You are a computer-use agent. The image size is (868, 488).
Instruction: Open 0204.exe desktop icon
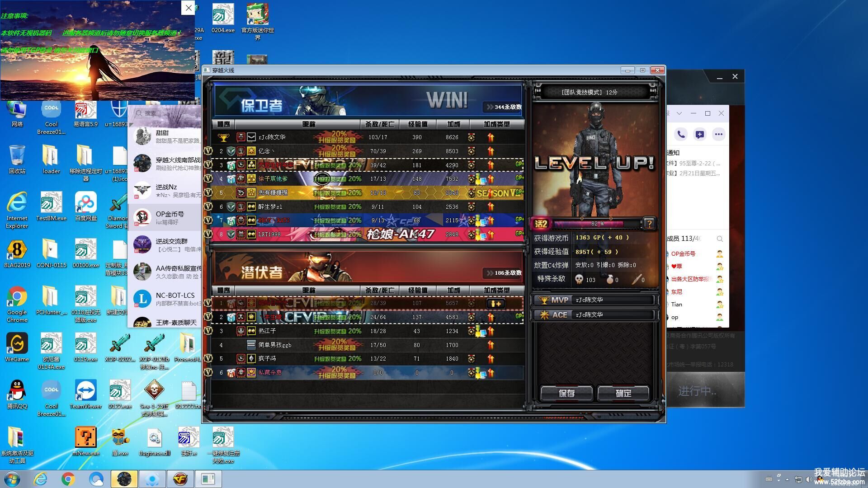223,19
